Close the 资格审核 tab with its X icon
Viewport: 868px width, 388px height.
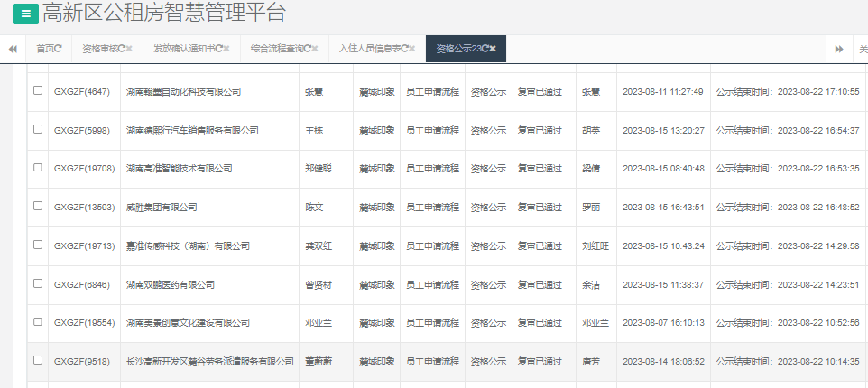click(x=129, y=49)
